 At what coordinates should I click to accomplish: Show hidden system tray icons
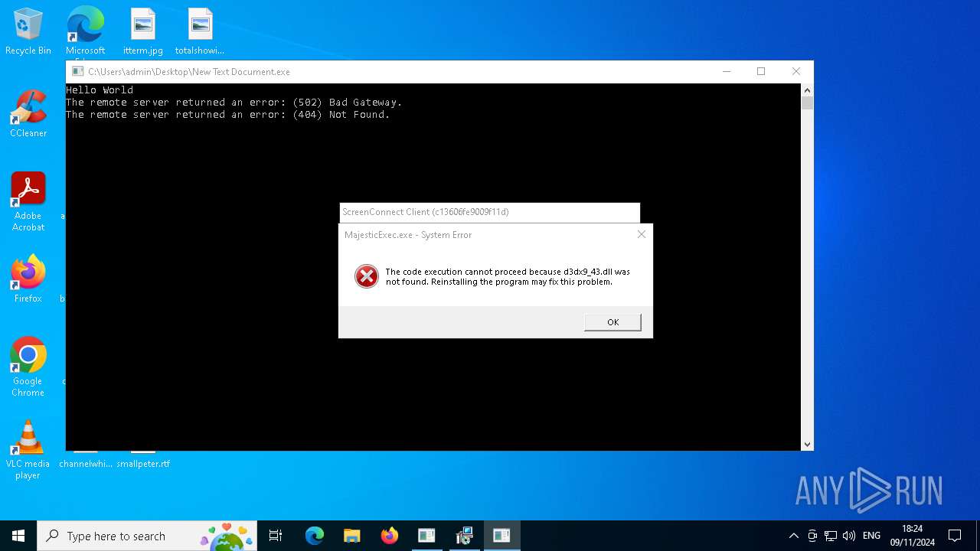pyautogui.click(x=794, y=536)
